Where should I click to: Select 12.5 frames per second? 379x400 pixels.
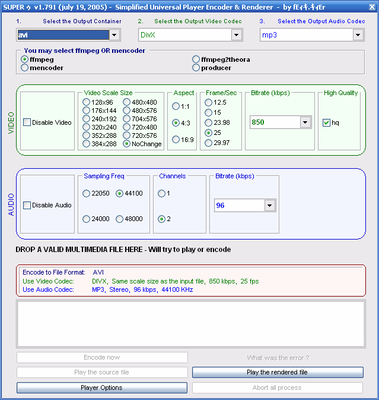click(x=209, y=102)
